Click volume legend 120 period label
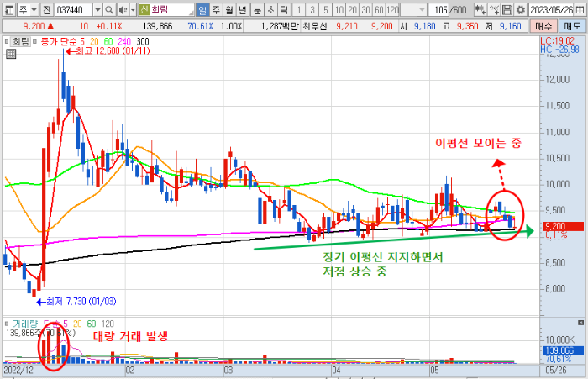 pyautogui.click(x=108, y=324)
